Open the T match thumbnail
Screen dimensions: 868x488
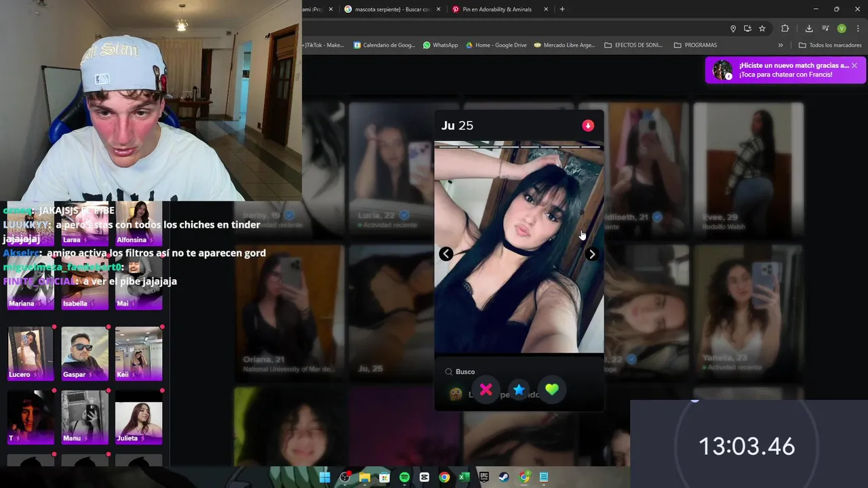[31, 417]
